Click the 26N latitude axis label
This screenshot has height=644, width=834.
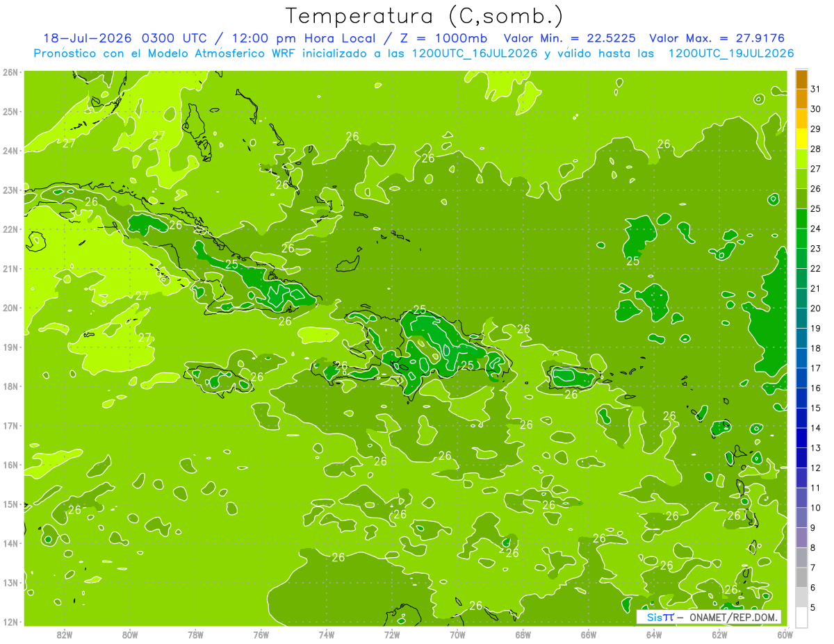coord(10,72)
